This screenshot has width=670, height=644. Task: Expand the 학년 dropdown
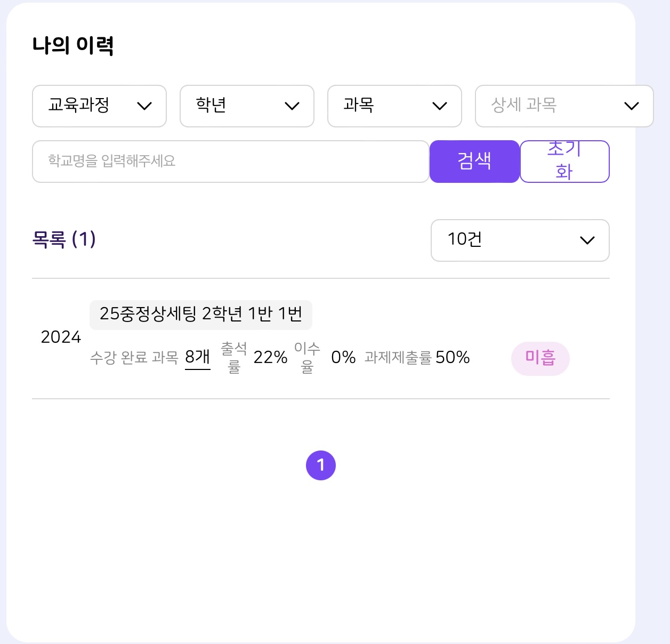(x=247, y=106)
